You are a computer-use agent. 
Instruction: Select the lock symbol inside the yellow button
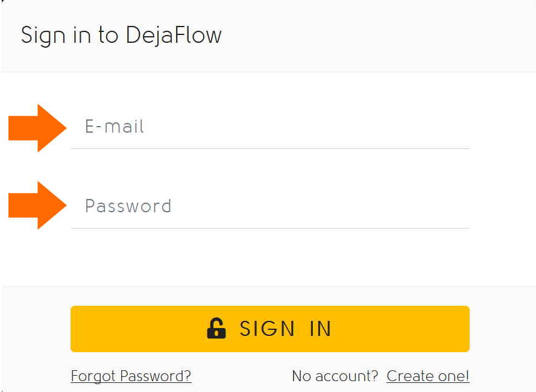click(x=215, y=329)
